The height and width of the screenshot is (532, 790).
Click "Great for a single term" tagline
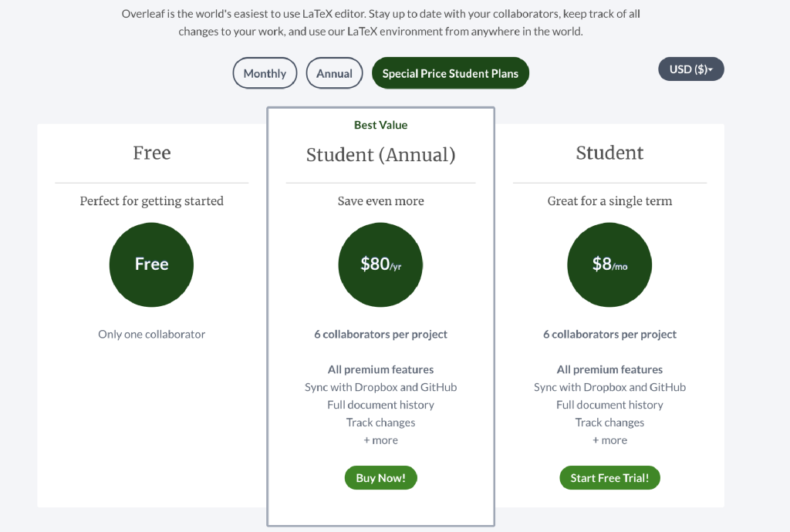click(x=609, y=200)
